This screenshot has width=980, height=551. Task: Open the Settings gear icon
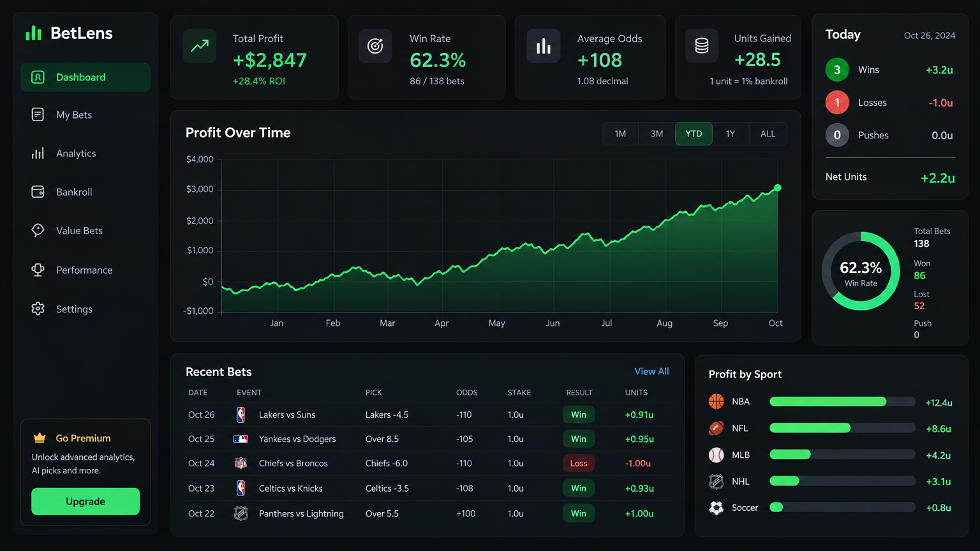click(x=38, y=309)
